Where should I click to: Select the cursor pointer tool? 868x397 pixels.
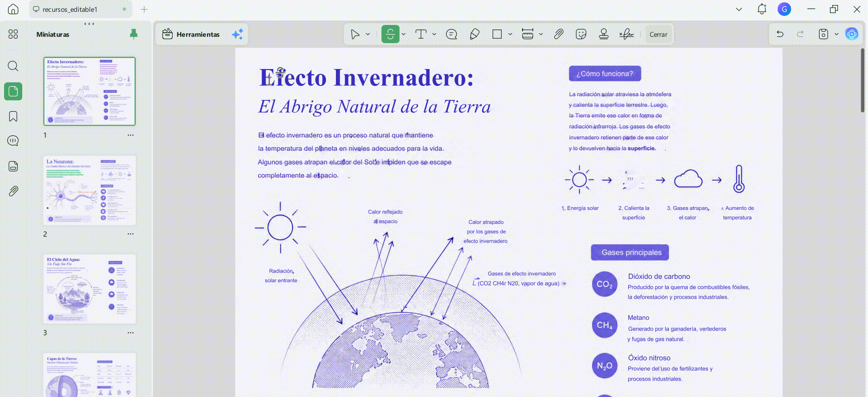point(355,34)
